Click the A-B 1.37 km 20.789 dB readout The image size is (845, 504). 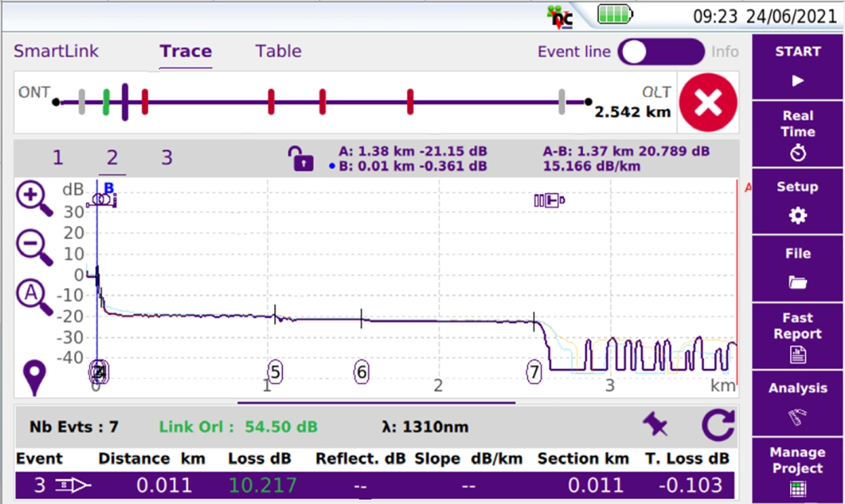pyautogui.click(x=626, y=151)
